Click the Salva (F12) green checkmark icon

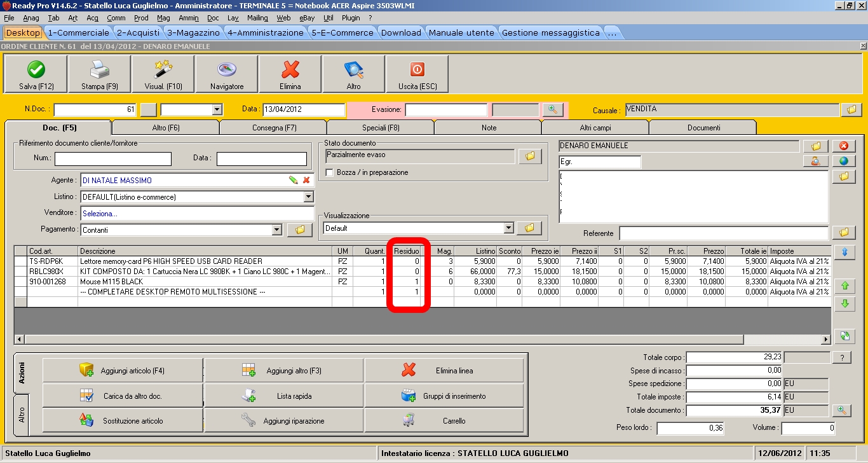click(36, 70)
